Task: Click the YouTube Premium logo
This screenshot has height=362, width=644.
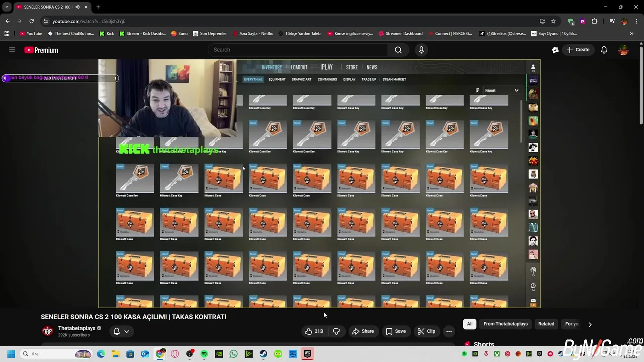Action: 41,50
